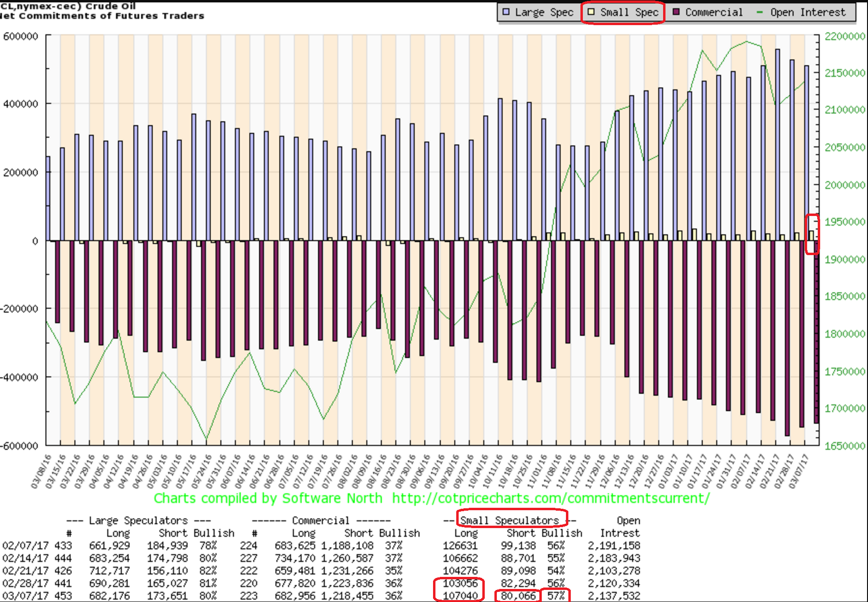The image size is (868, 602).
Task: Click Commercial long value 734,170
Action: tap(295, 558)
